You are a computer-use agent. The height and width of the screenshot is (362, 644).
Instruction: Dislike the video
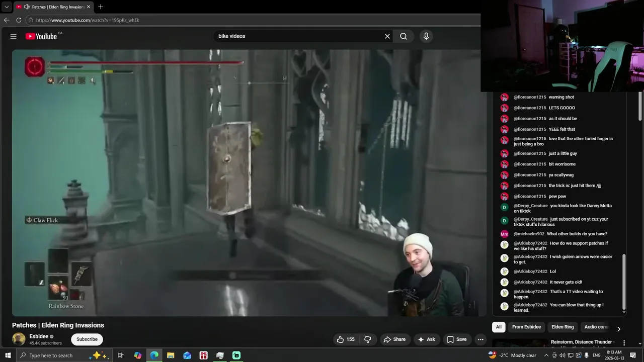pyautogui.click(x=368, y=339)
